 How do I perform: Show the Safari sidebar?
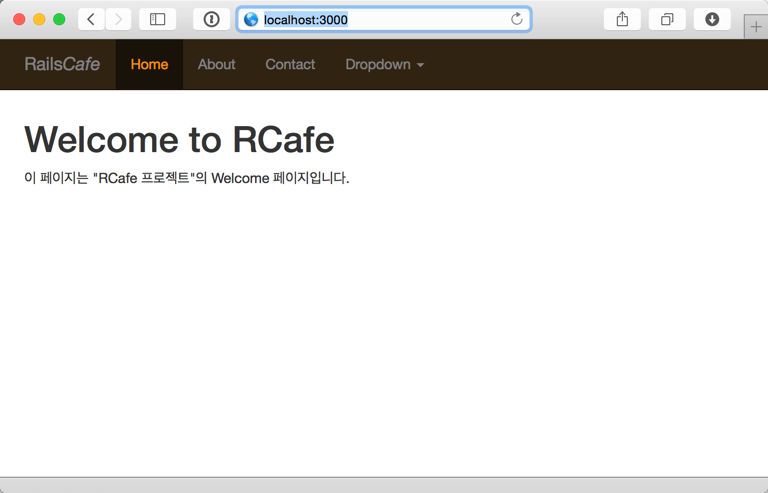point(157,20)
